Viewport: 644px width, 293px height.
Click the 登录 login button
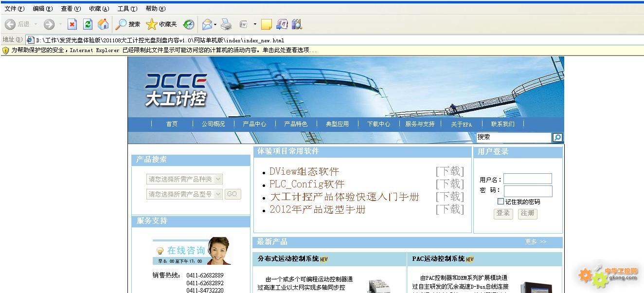point(503,213)
